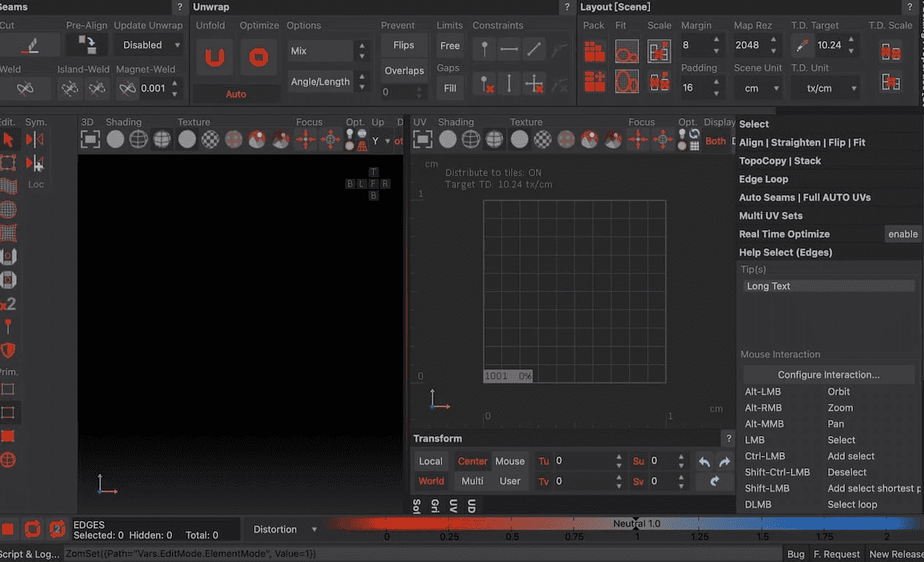
Task: Select the Optimize tool
Action: pos(259,57)
